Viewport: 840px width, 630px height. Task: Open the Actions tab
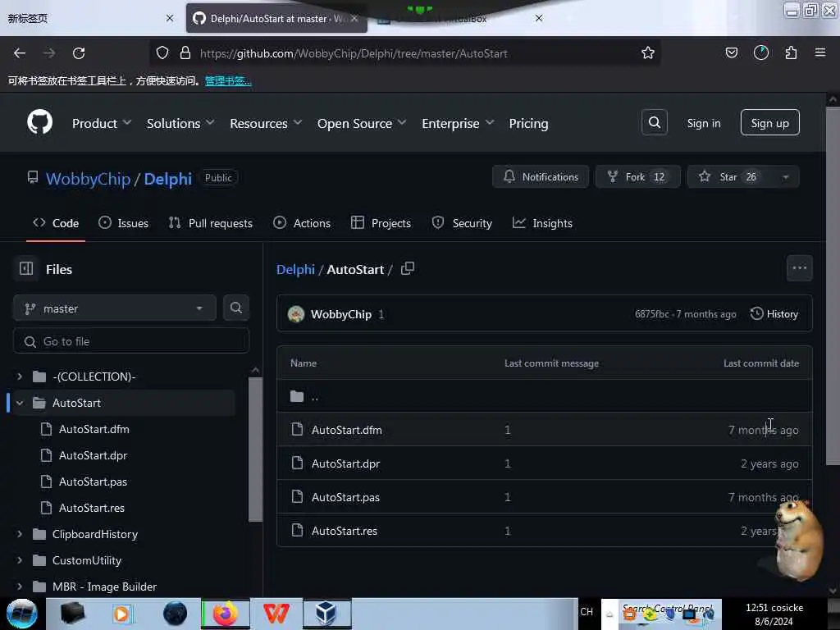pyautogui.click(x=302, y=223)
